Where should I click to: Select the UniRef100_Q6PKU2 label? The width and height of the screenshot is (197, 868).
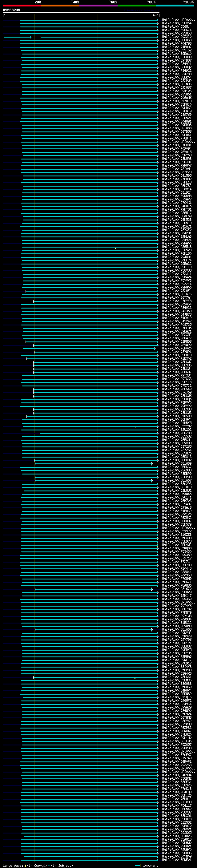click(x=176, y=460)
